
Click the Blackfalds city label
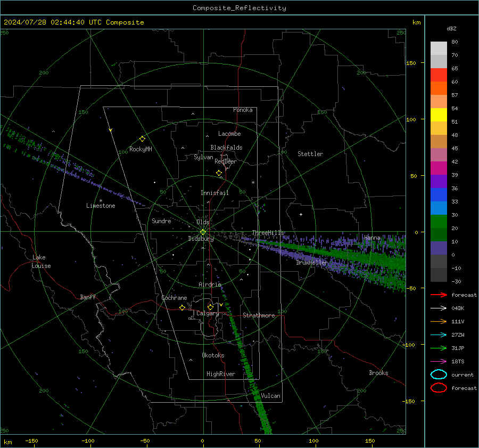pyautogui.click(x=226, y=148)
